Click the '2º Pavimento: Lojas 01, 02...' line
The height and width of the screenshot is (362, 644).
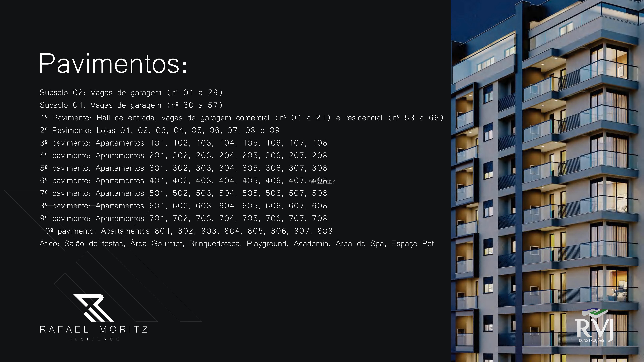(x=160, y=130)
